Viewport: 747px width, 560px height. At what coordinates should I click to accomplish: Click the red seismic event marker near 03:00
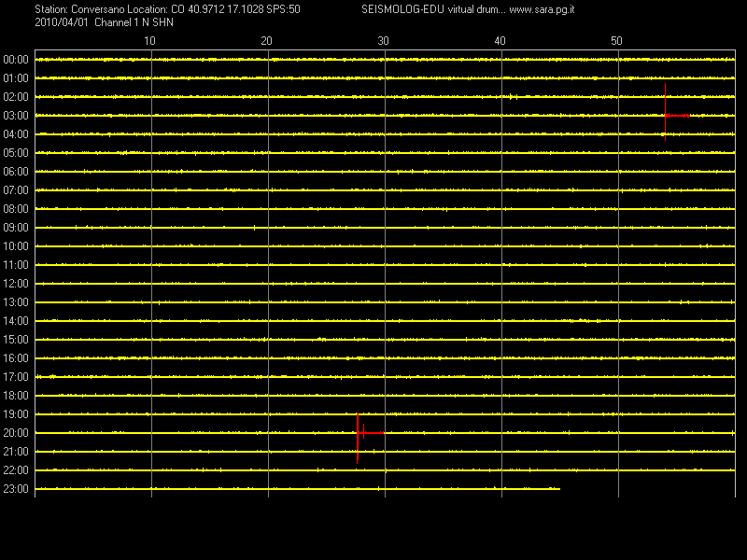coord(676,113)
